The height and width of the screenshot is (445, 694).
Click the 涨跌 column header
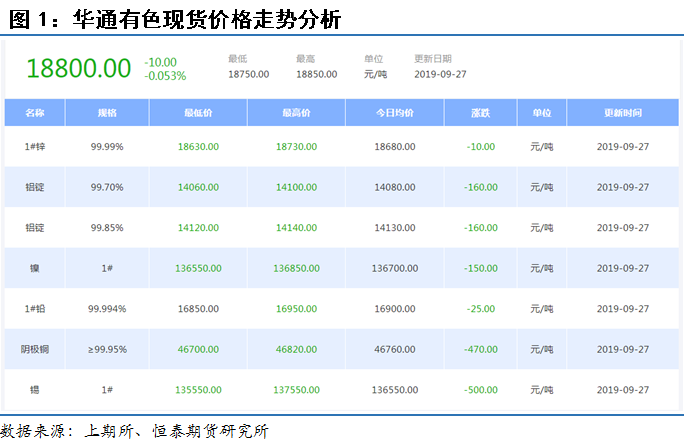[x=481, y=113]
